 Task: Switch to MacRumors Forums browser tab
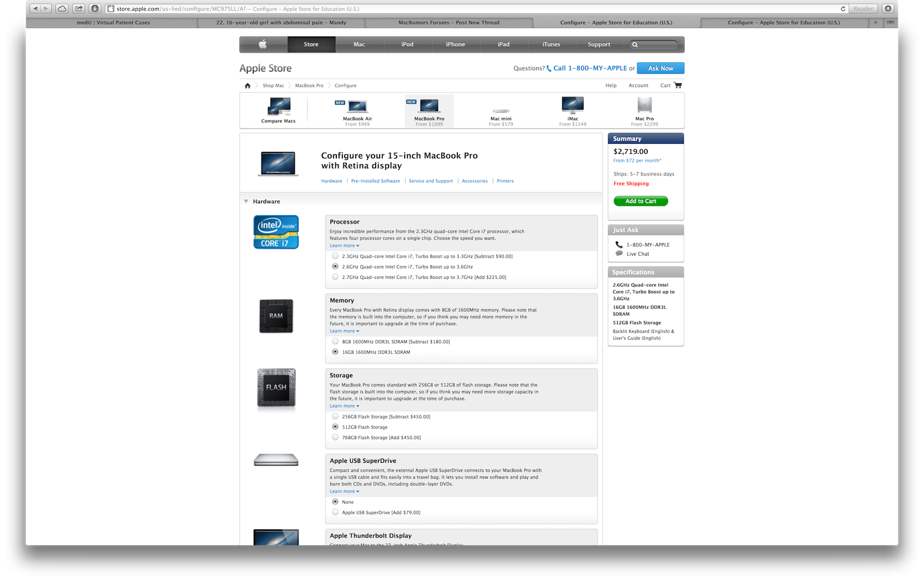click(449, 22)
